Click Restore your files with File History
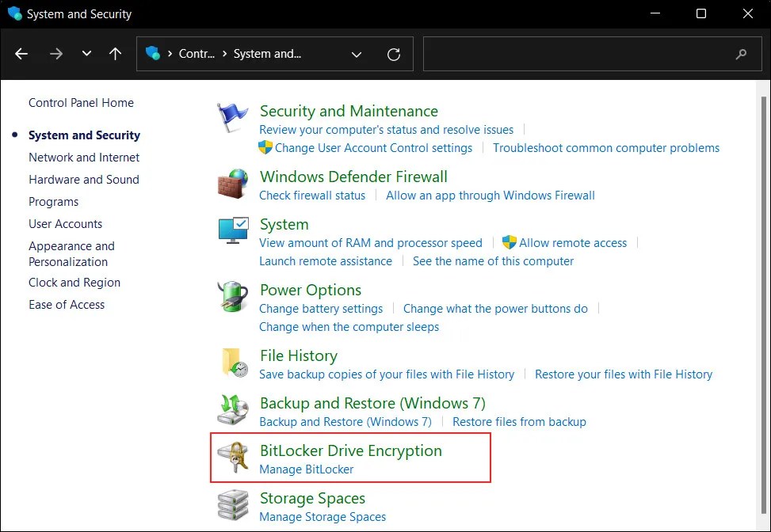Screen dimensions: 771x532 tap(624, 374)
